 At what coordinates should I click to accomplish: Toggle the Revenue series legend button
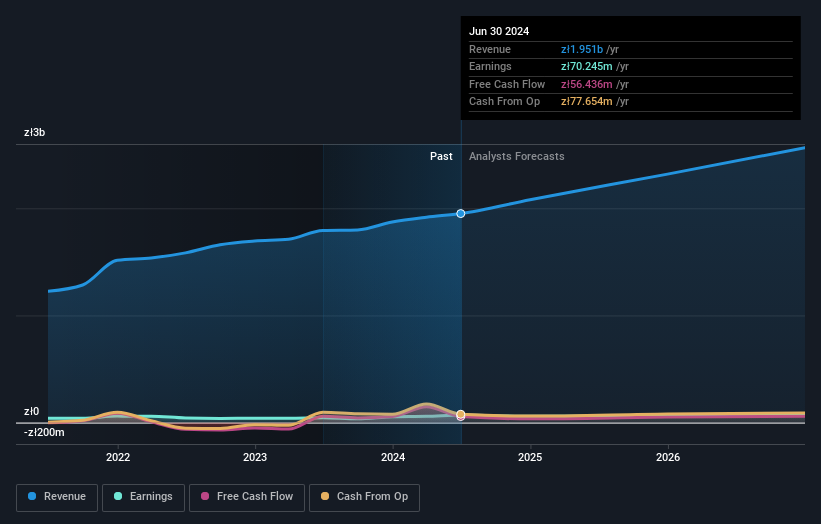pyautogui.click(x=57, y=497)
